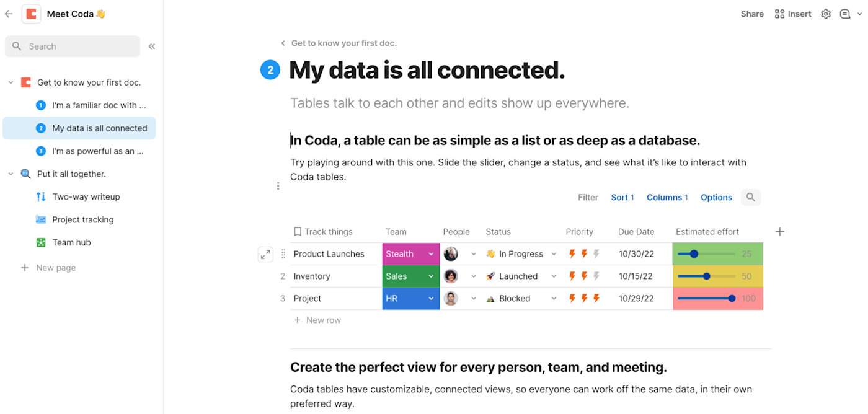Go back using the top-left arrow
Image resolution: width=868 pixels, height=414 pixels.
(9, 14)
